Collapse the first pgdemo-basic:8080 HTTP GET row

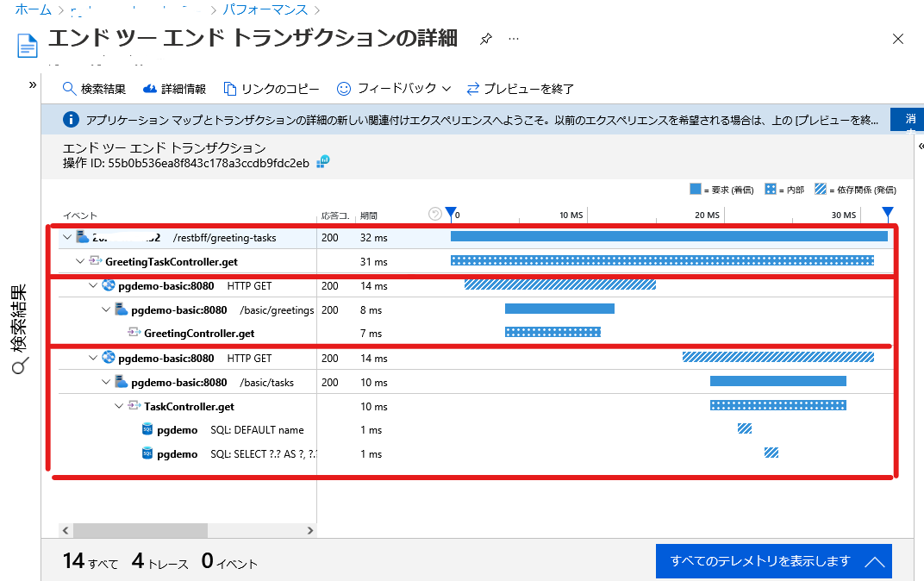pyautogui.click(x=93, y=286)
